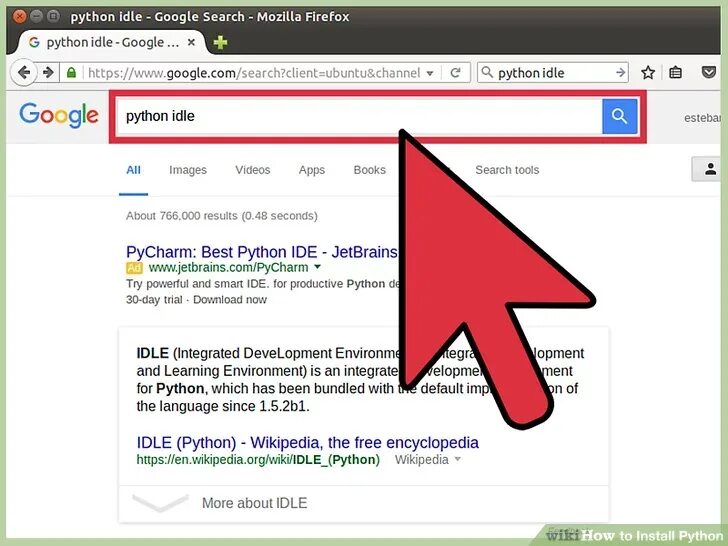728x546 pixels.
Task: Close the python idle Google tab
Action: 191,42
